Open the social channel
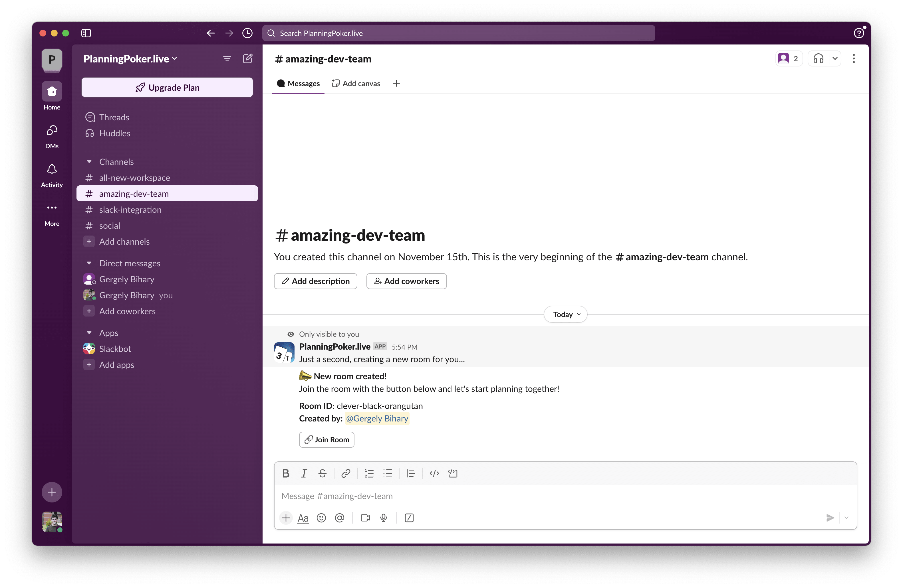The image size is (903, 588). pyautogui.click(x=167, y=226)
